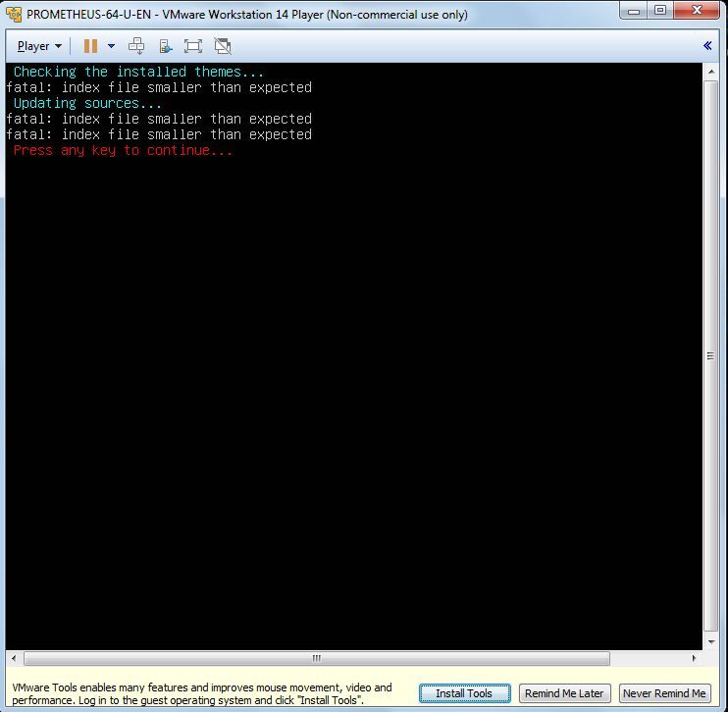Click the Install Tools button
This screenshot has width=728, height=712.
pyautogui.click(x=465, y=693)
